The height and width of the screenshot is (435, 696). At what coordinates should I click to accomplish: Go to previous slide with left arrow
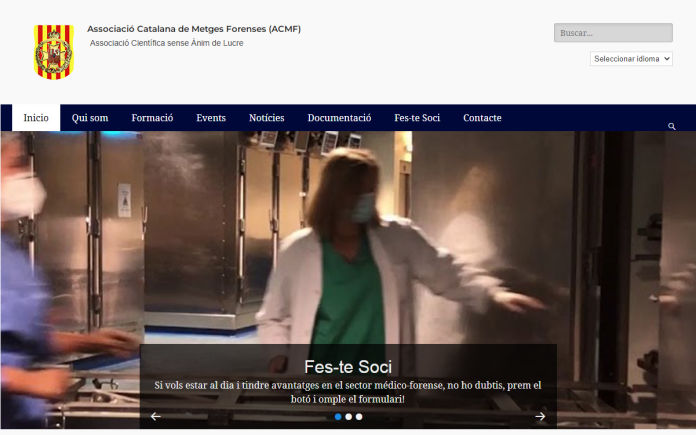tap(155, 416)
